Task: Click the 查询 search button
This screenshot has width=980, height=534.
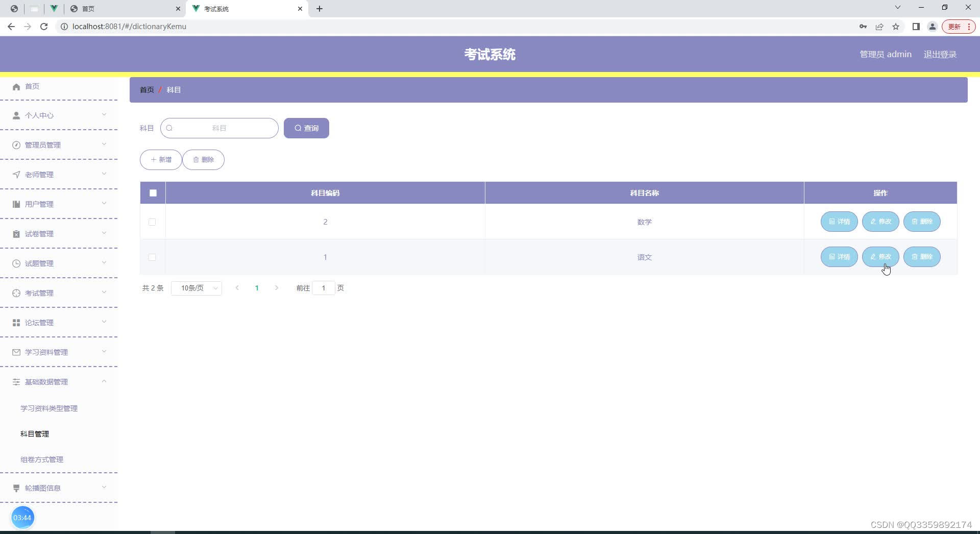Action: click(x=306, y=128)
